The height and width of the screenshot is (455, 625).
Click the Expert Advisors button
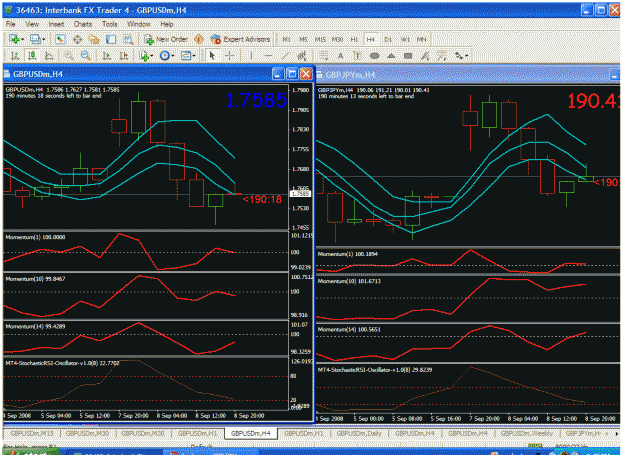tap(241, 39)
